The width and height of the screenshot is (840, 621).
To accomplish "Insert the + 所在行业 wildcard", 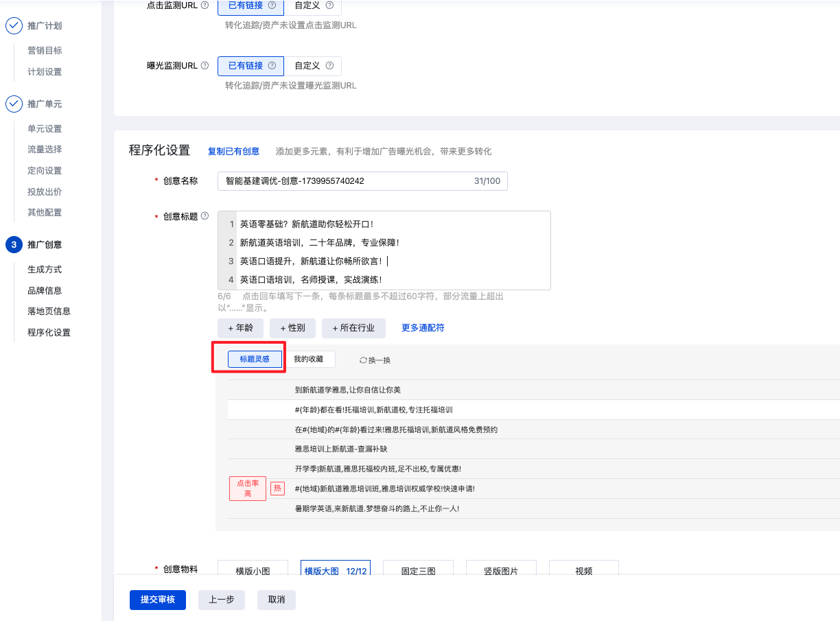I will pos(353,328).
